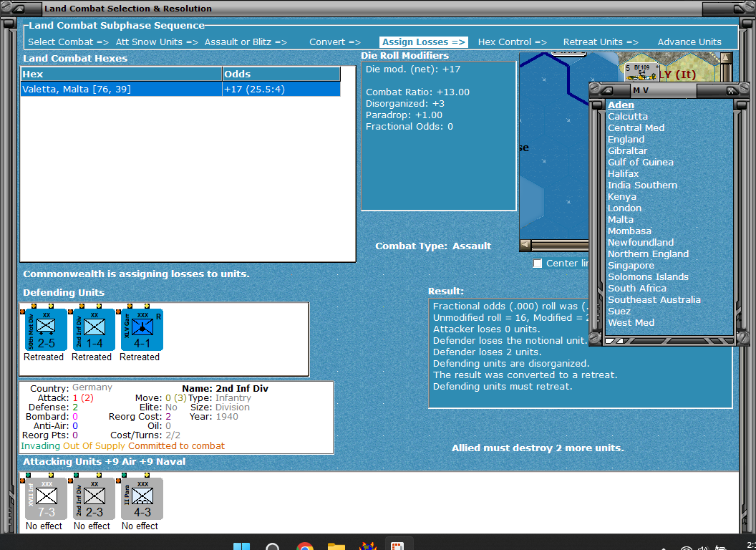Toggle the Center checkbox below the map
The image size is (756, 550).
[537, 264]
